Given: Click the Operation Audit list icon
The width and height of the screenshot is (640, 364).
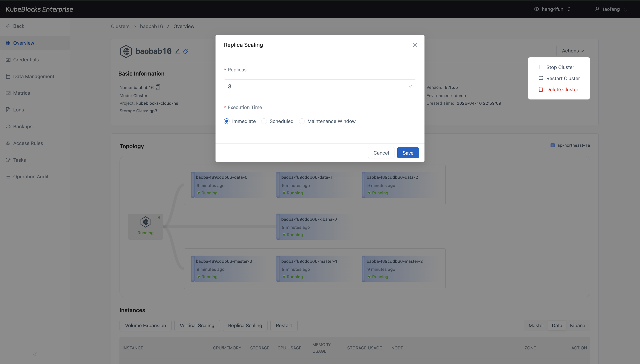Looking at the screenshot, I should click(8, 177).
